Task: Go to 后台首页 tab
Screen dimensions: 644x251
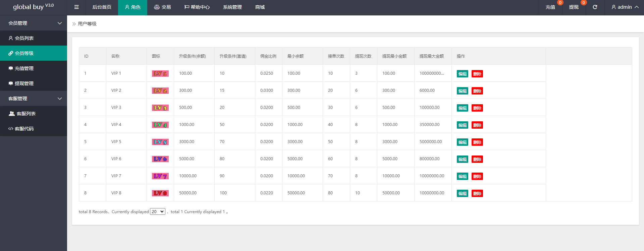Action: pyautogui.click(x=102, y=7)
